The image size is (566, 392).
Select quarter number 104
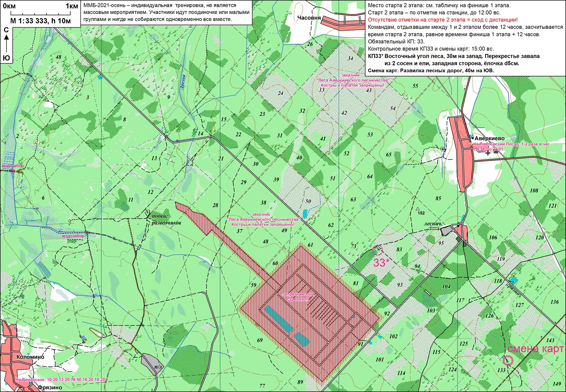coord(446,286)
